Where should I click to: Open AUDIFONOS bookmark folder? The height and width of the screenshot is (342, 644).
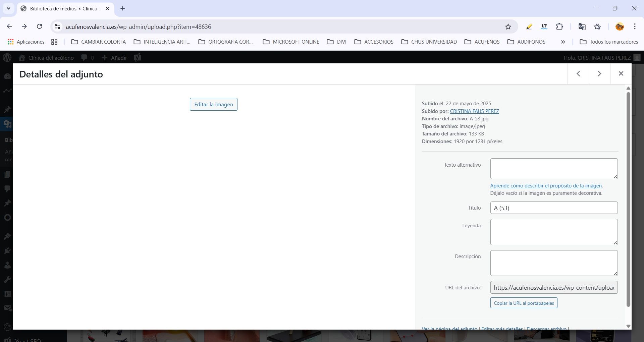pos(526,42)
